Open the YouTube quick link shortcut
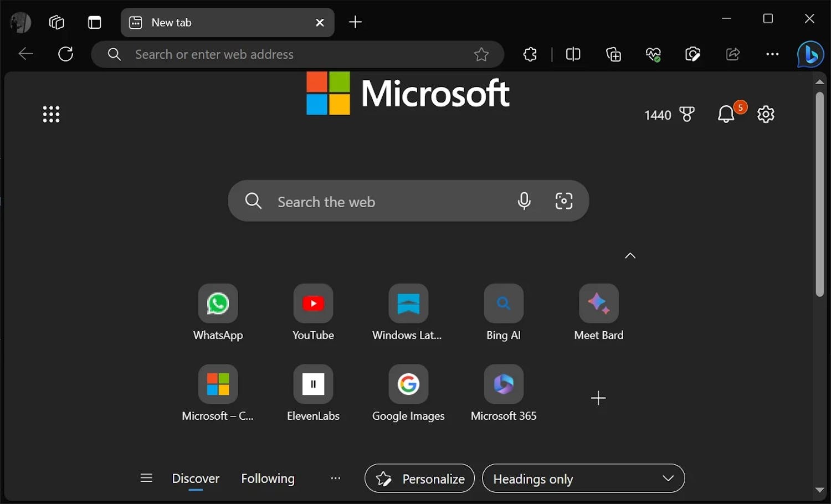 pos(313,304)
